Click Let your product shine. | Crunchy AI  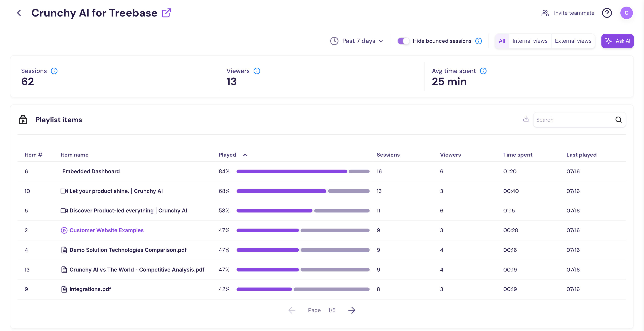(x=116, y=191)
